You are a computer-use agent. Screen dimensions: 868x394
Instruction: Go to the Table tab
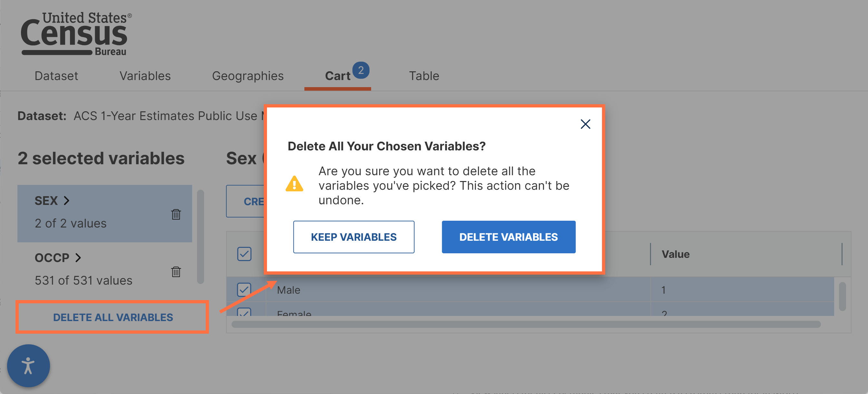pyautogui.click(x=424, y=76)
